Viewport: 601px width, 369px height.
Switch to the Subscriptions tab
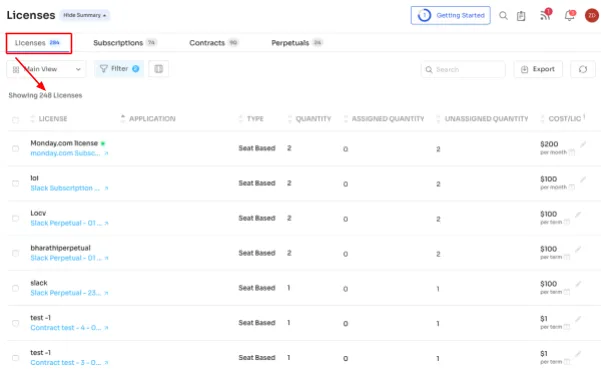coord(124,43)
